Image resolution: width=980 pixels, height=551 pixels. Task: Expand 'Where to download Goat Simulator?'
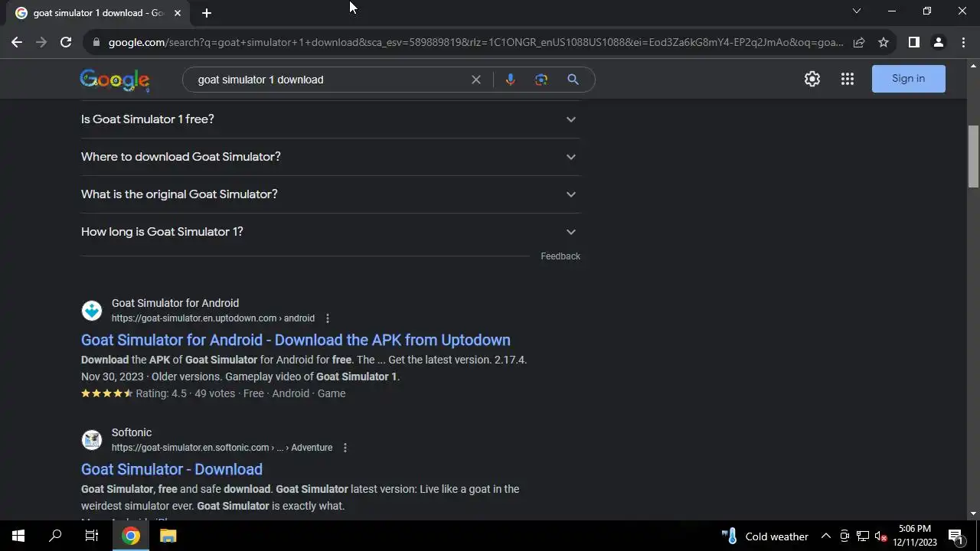coord(330,157)
